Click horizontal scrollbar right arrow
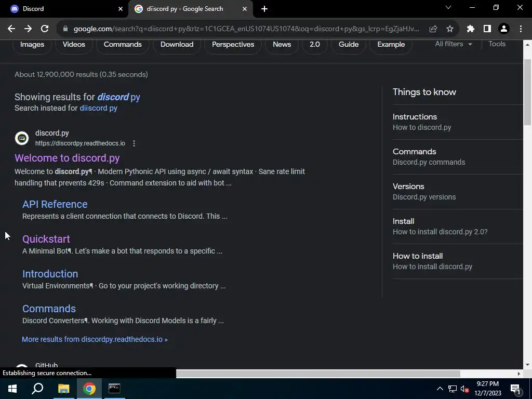This screenshot has height=399, width=532. point(519,374)
